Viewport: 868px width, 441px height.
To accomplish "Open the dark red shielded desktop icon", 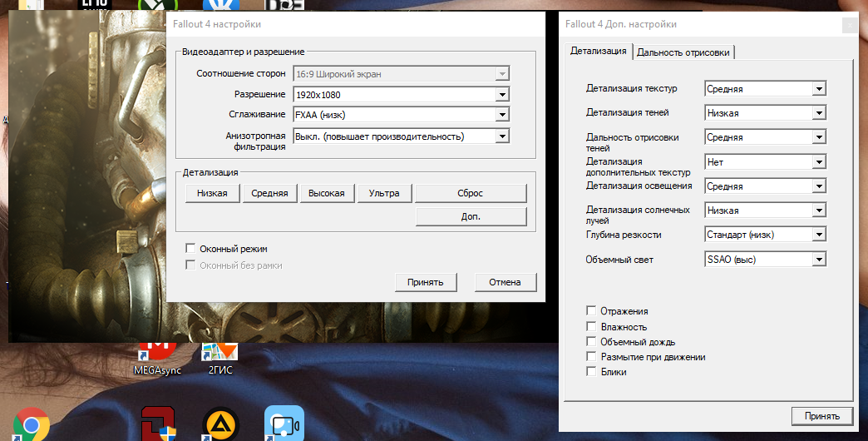I will [x=157, y=424].
